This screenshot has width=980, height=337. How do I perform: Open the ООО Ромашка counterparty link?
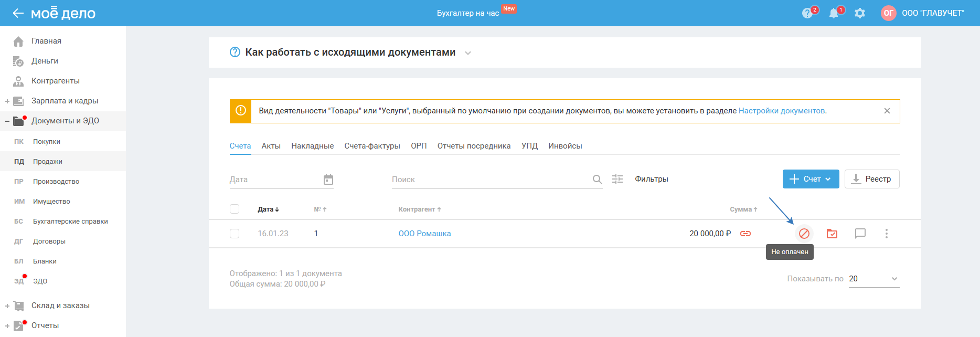(x=425, y=234)
